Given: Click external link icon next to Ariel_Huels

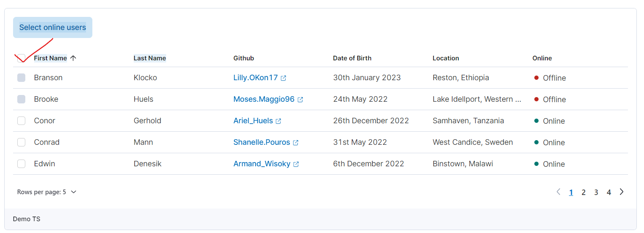Looking at the screenshot, I should pos(278,121).
